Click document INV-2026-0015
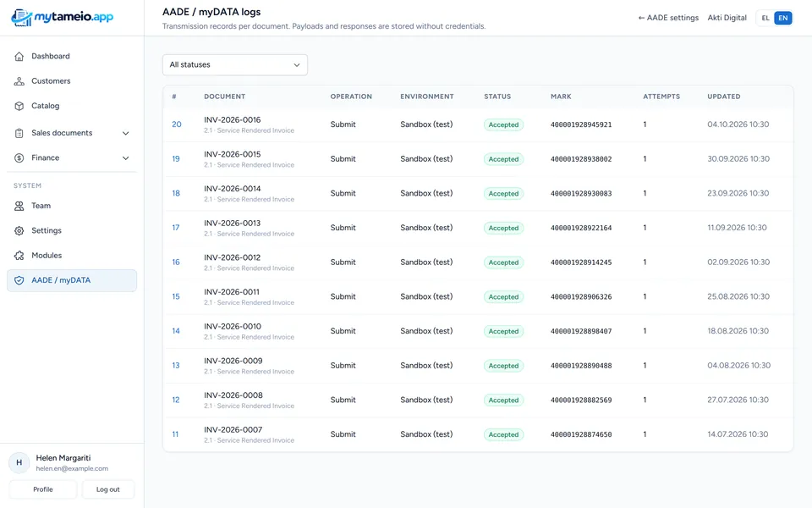This screenshot has width=812, height=508. click(x=232, y=154)
